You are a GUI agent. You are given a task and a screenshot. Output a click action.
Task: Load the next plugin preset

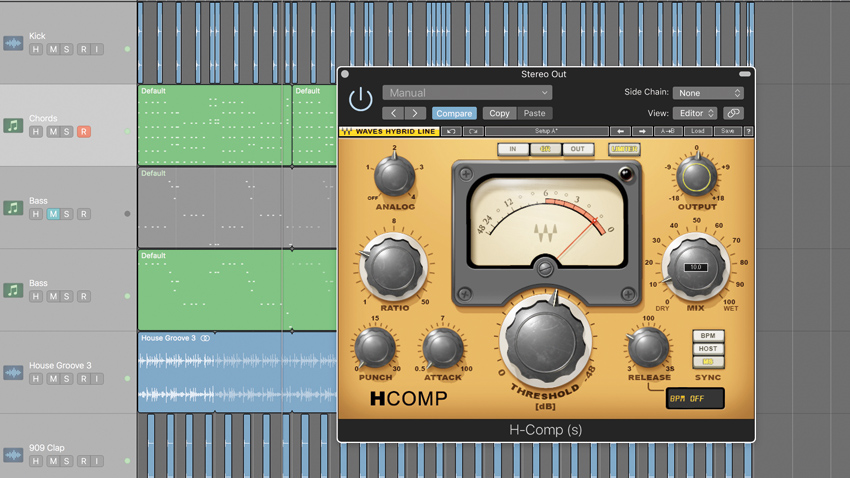coord(415,113)
